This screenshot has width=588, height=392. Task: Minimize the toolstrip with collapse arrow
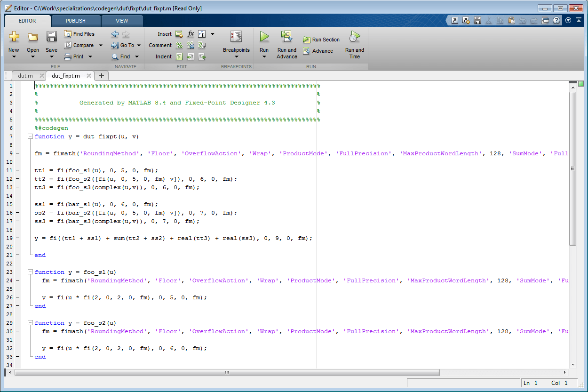579,20
